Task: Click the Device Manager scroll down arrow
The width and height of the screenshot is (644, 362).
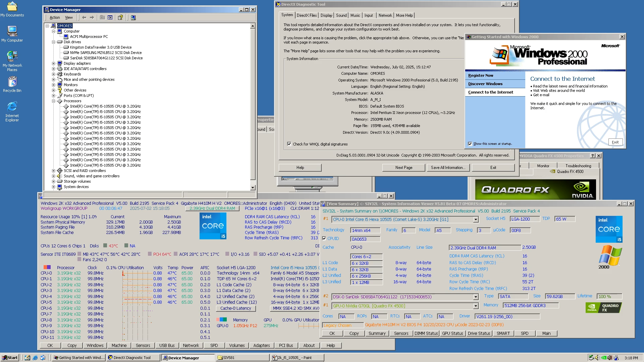Action: pos(253,188)
